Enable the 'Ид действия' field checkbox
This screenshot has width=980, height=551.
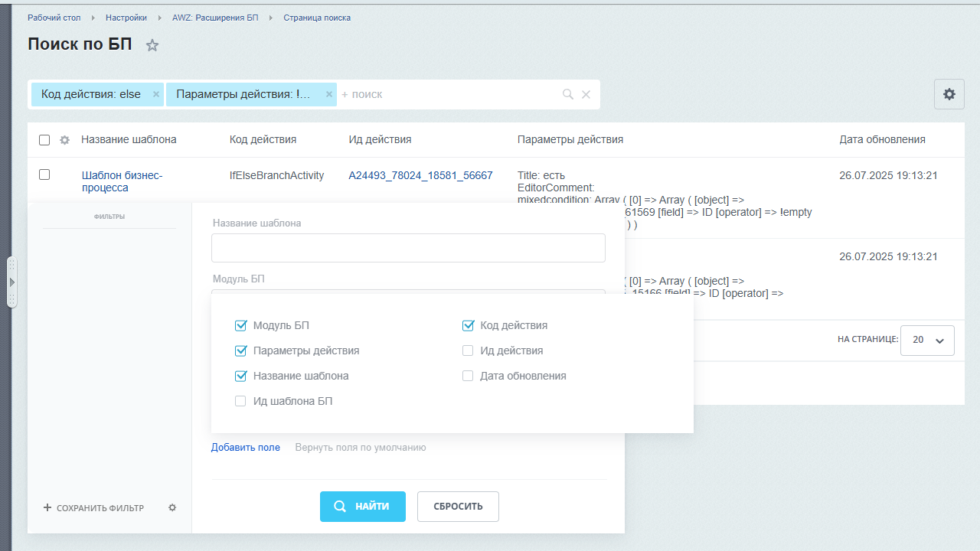coord(468,351)
